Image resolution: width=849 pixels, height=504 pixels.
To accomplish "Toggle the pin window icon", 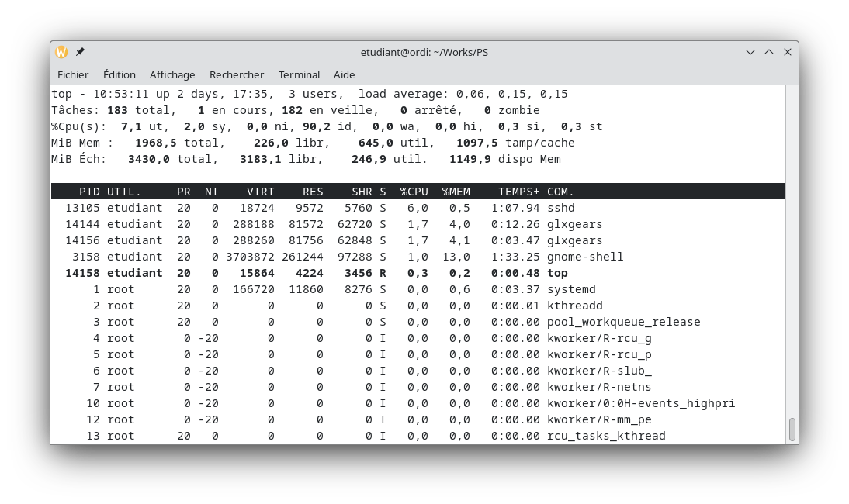I will (x=80, y=52).
